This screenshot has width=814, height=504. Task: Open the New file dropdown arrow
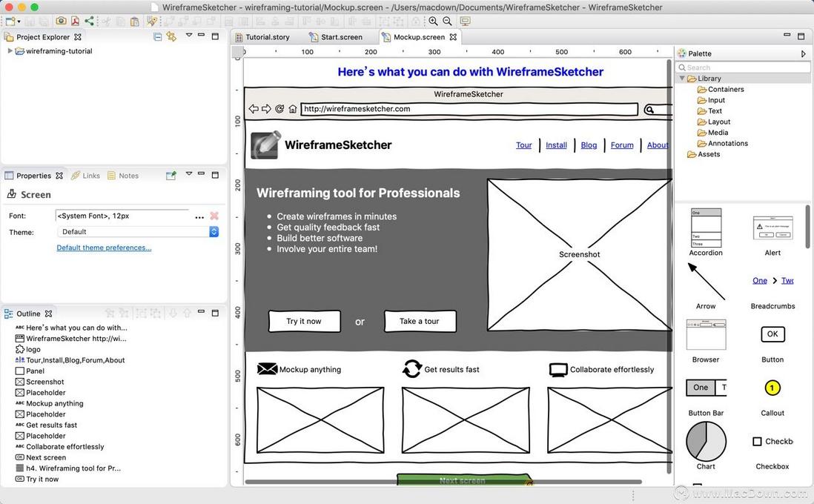[19, 21]
